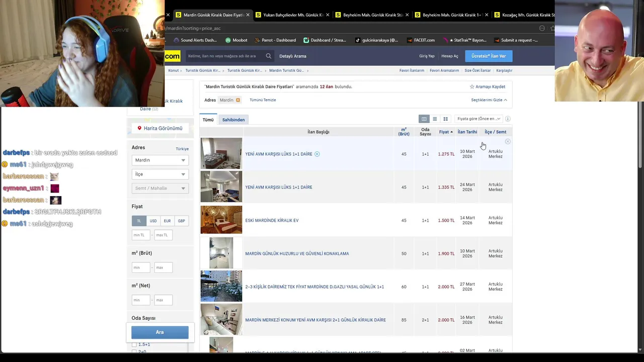Screen dimensions: 644x362
Task: Click Tümünü Temizle link
Action: pos(263,100)
